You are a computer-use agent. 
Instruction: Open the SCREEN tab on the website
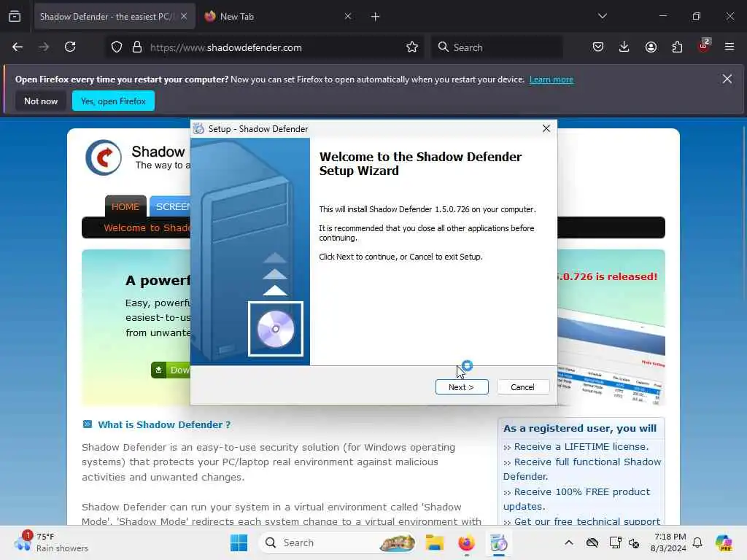(x=171, y=206)
